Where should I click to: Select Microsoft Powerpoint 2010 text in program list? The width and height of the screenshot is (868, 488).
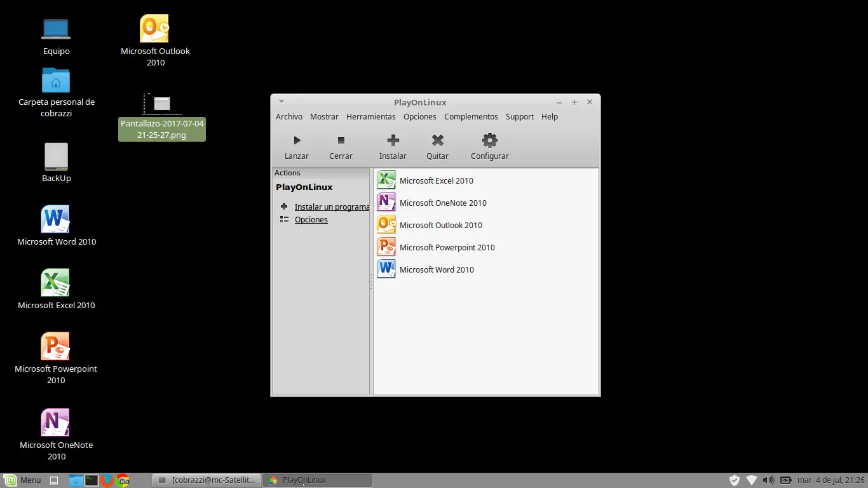[447, 247]
